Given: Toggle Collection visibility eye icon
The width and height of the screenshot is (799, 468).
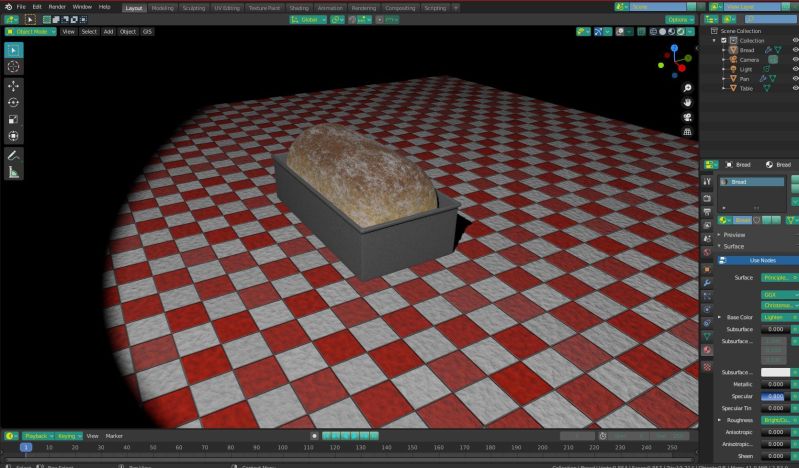Looking at the screenshot, I should tap(795, 40).
